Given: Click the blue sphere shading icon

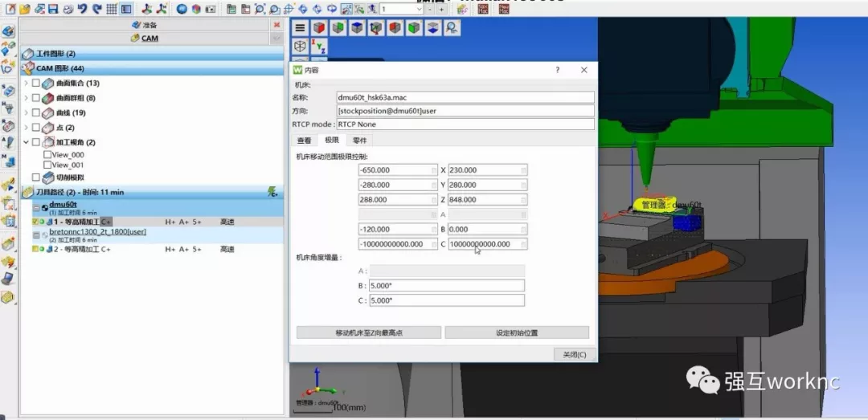Looking at the screenshot, I should click(x=182, y=9).
